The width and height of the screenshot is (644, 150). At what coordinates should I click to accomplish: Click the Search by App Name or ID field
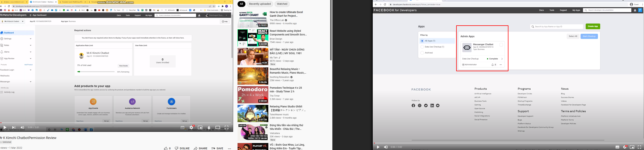click(x=557, y=27)
